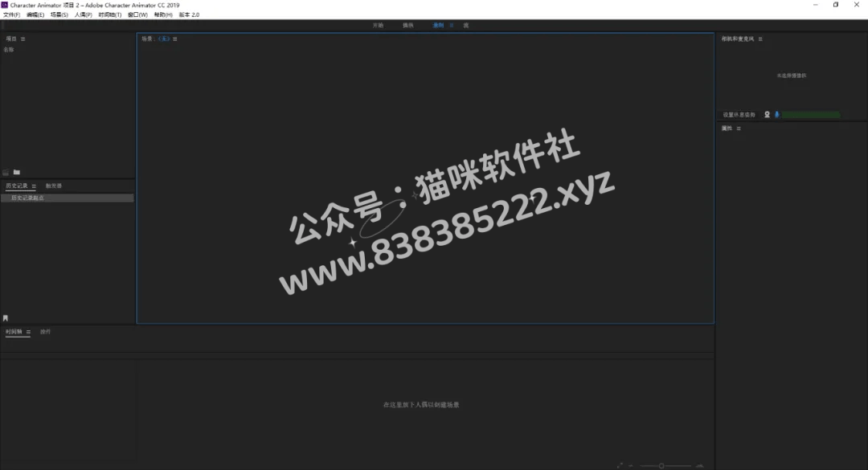
Task: Click the 设置休息姿势 button
Action: (x=739, y=115)
